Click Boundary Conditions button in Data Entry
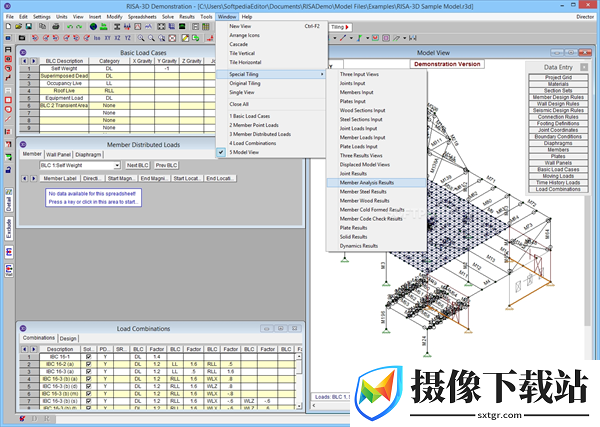 (x=558, y=137)
